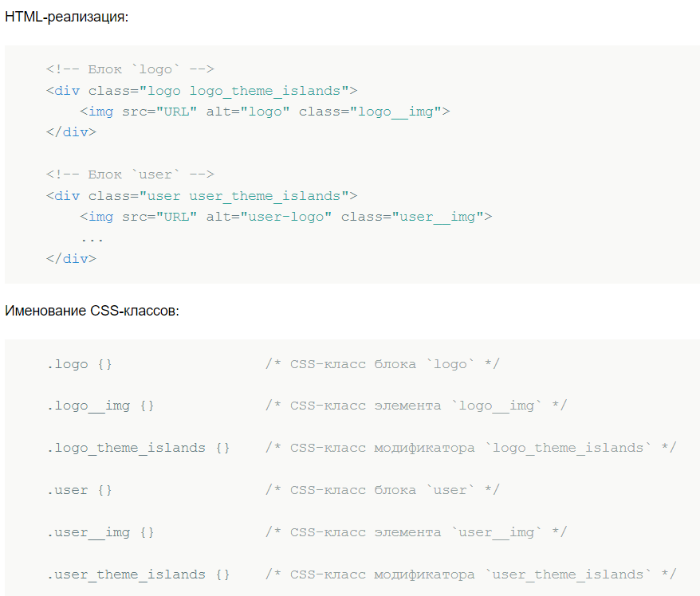Click the 'Блок `logo`' HTML comment
This screenshot has width=700, height=596.
tap(130, 69)
